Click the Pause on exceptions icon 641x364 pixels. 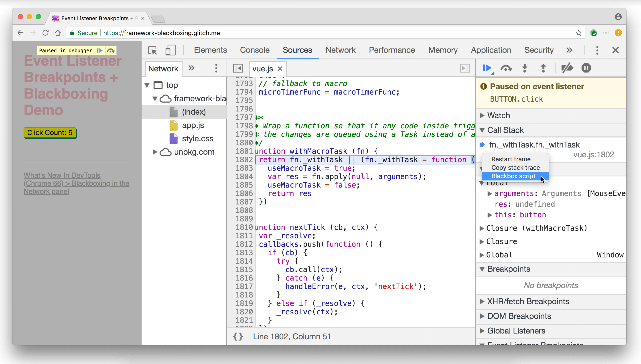(x=586, y=68)
